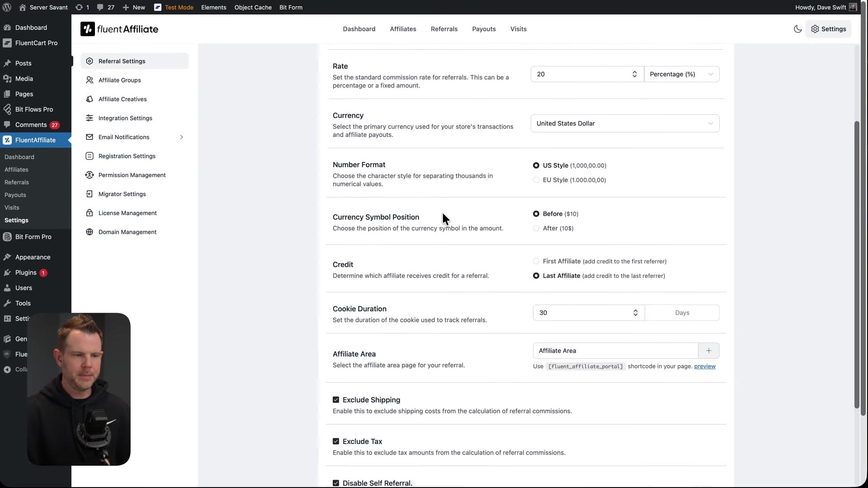Open the Referrals top tab
Screen dimensions: 868x488
tap(444, 29)
